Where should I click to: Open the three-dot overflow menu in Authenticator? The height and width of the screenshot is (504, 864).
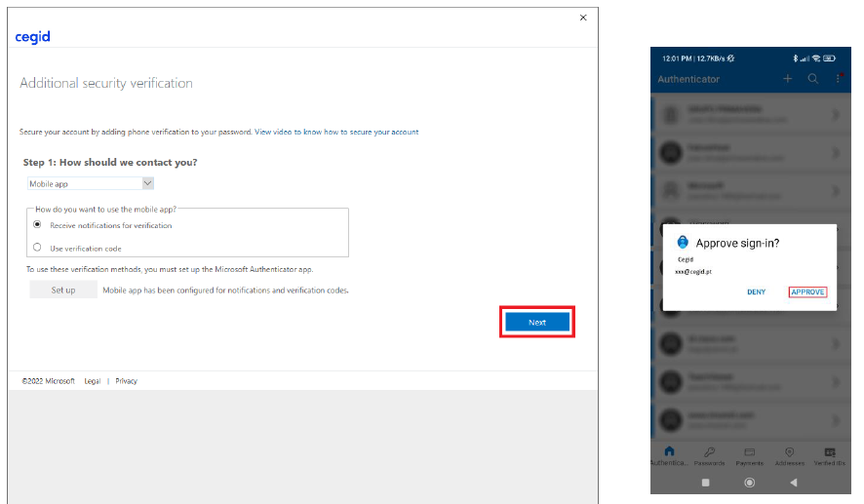tap(838, 79)
